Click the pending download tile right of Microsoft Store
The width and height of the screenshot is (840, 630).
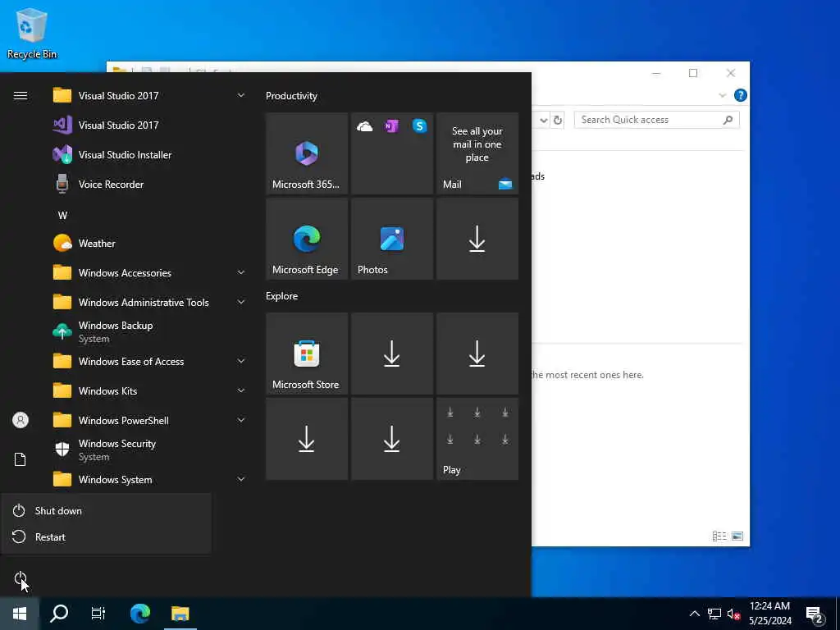pyautogui.click(x=391, y=354)
